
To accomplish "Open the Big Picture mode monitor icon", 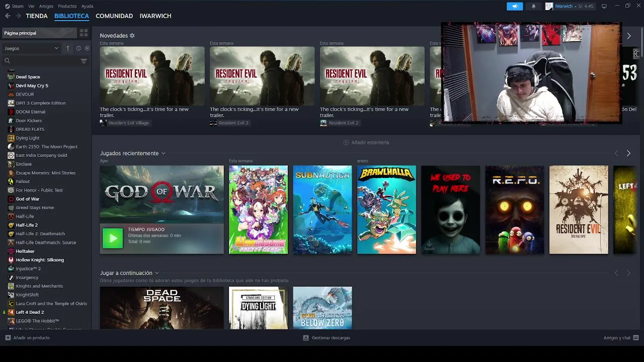I will 604,6.
